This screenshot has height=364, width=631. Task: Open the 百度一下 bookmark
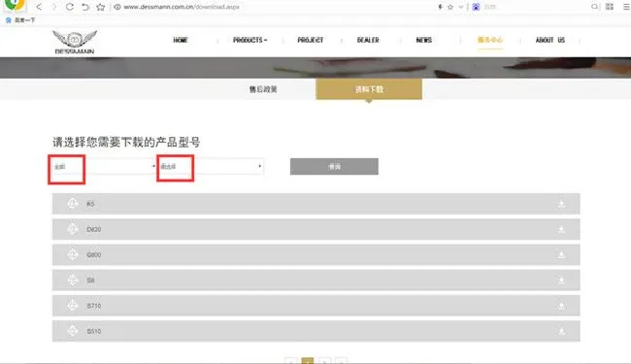(x=20, y=20)
